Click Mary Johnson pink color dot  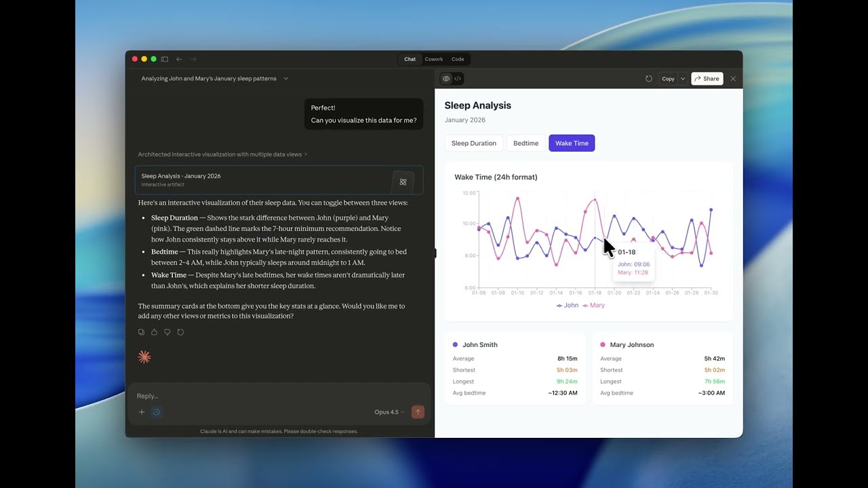(x=603, y=345)
